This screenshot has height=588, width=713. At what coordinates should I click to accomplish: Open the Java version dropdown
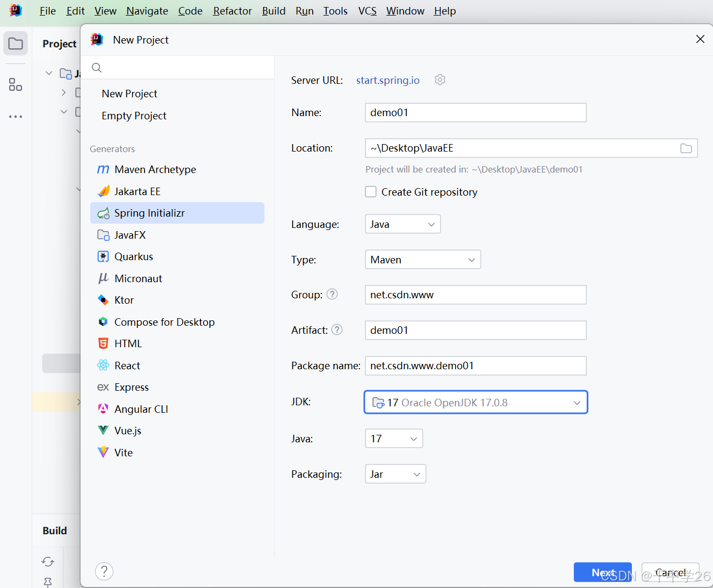coord(394,439)
